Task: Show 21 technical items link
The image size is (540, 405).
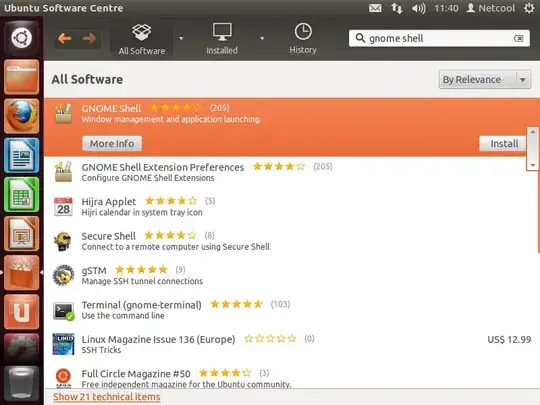Action: point(107,397)
